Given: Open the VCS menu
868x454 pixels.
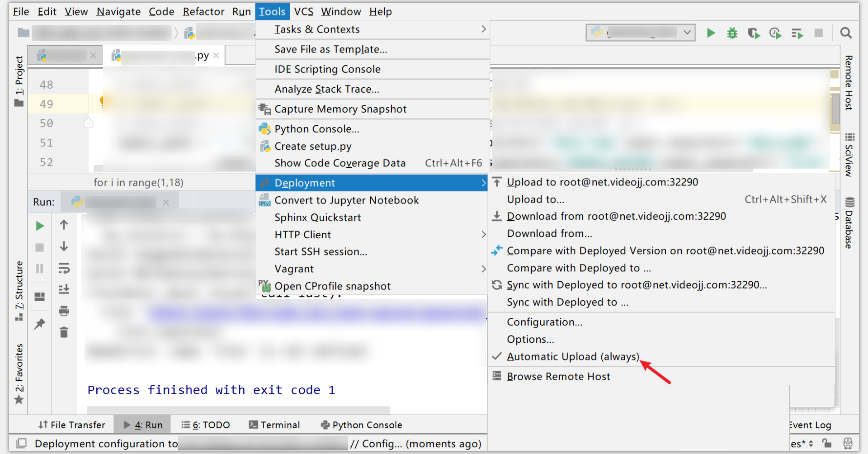Looking at the screenshot, I should coord(303,11).
